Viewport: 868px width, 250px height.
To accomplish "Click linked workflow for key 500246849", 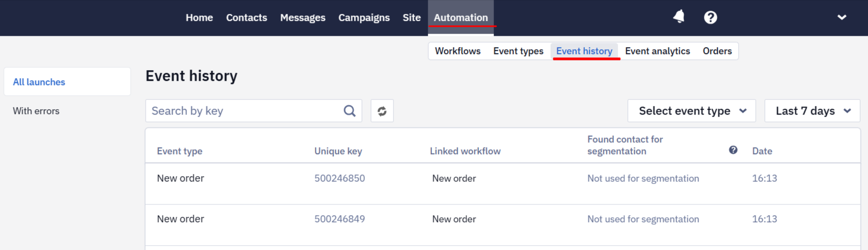I will 454,219.
